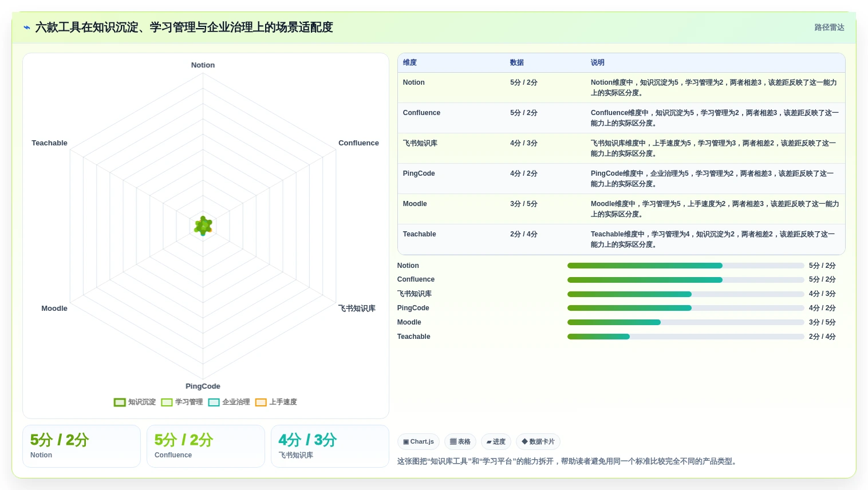
Task: Toggle the 上手速度 legend swatch
Action: coord(261,402)
